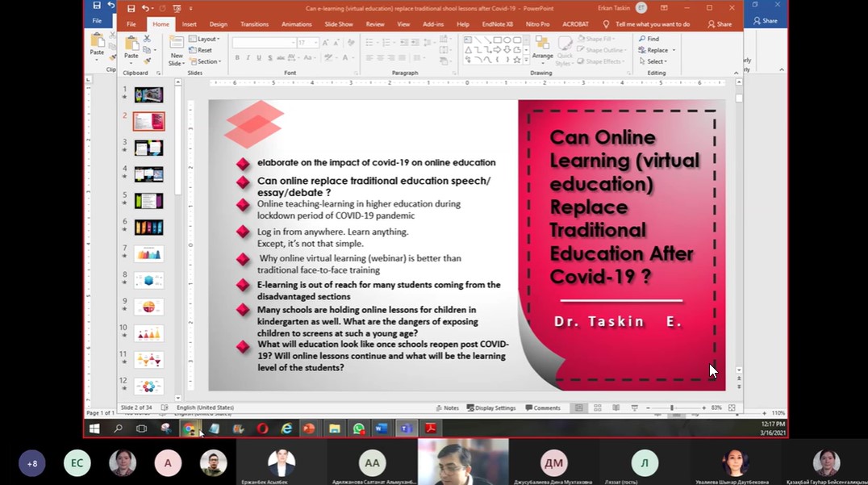Screen dimensions: 868x485
Task: Open the Section dropdown
Action: (x=206, y=61)
